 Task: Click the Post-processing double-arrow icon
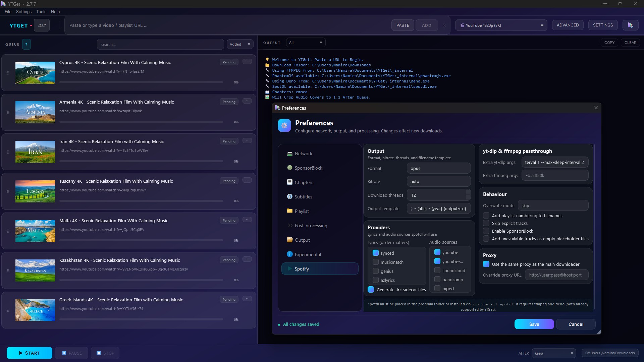(x=290, y=225)
